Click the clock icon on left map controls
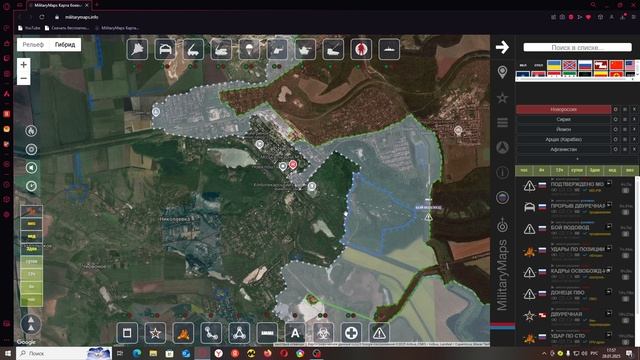 click(31, 186)
